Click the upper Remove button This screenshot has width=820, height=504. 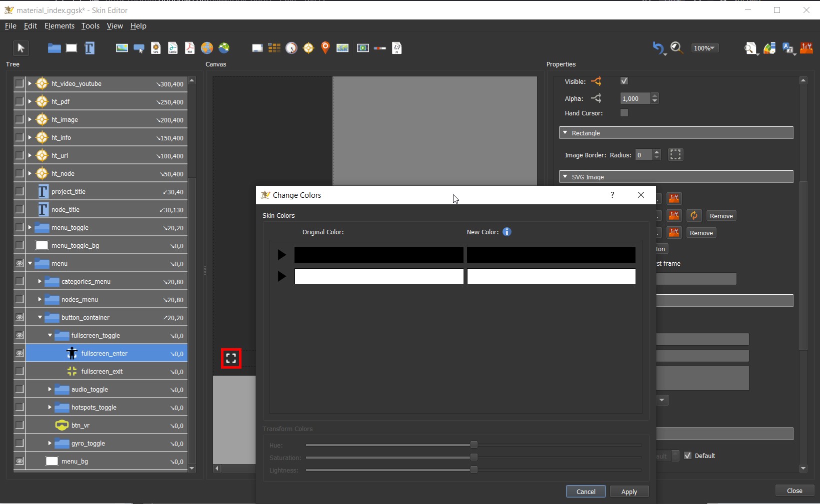pyautogui.click(x=721, y=216)
